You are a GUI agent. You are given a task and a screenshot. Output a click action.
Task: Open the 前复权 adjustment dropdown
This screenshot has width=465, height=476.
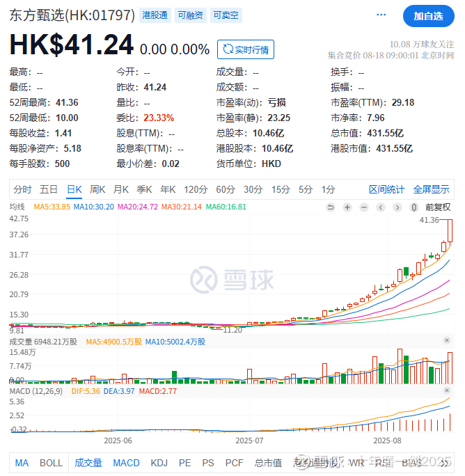(438, 207)
